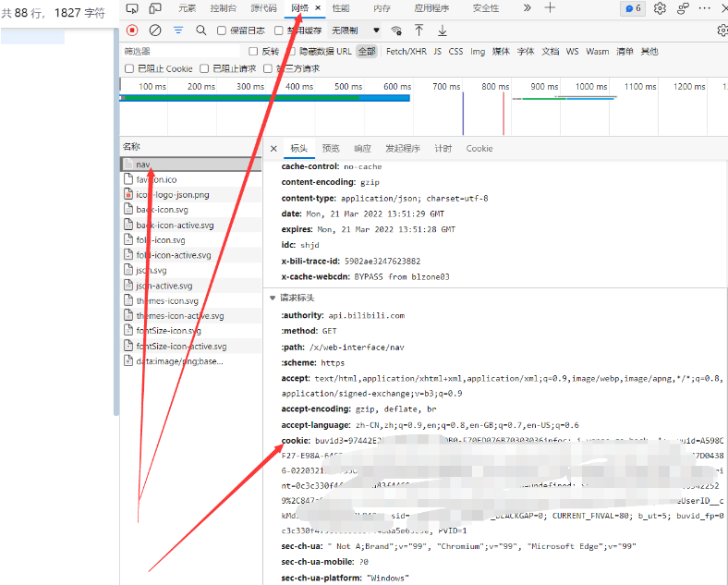Open the throttling dropdown
The image size is (728, 585).
coord(355,30)
